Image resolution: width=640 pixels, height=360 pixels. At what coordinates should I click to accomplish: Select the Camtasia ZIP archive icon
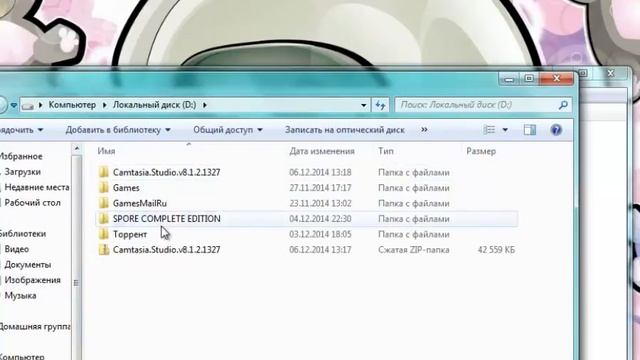[104, 249]
